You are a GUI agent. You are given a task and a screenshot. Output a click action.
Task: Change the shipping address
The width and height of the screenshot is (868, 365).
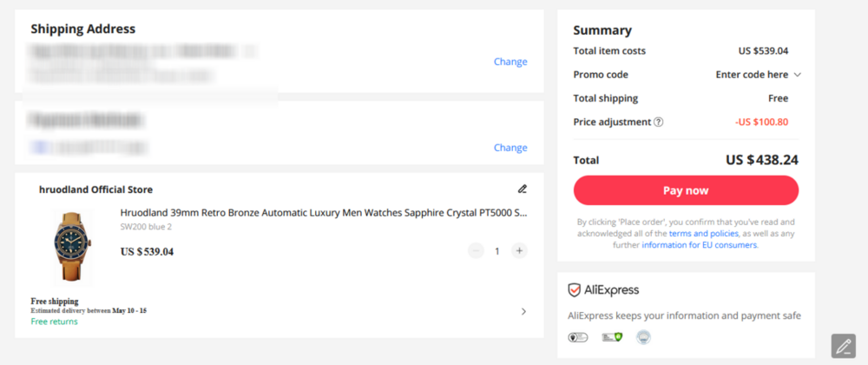(x=510, y=62)
